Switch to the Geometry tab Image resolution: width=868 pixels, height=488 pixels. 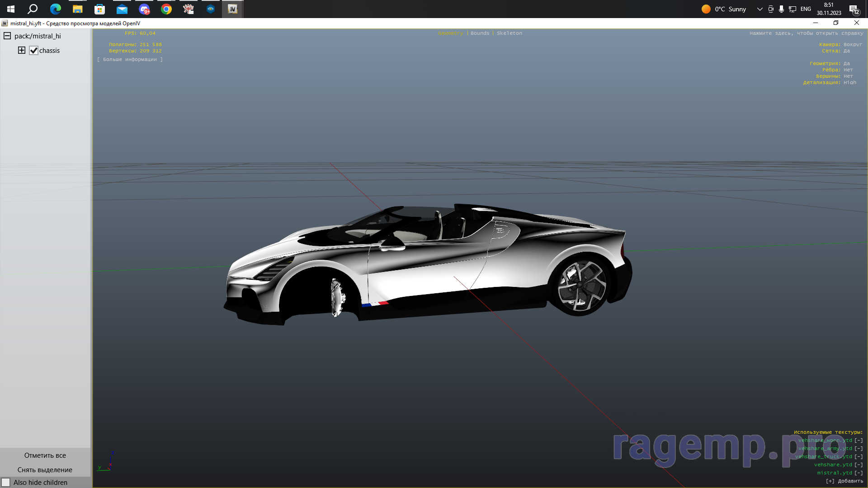[x=450, y=33]
